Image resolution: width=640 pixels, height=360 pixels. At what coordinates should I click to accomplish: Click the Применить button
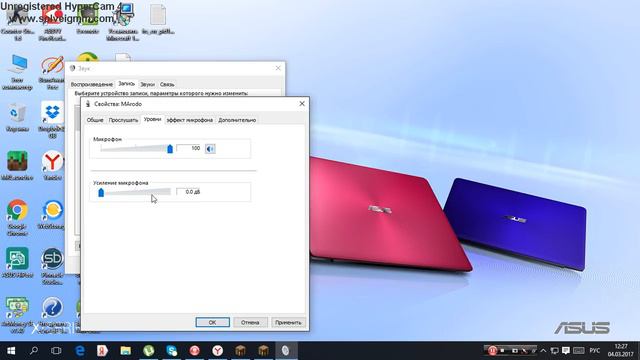[288, 322]
